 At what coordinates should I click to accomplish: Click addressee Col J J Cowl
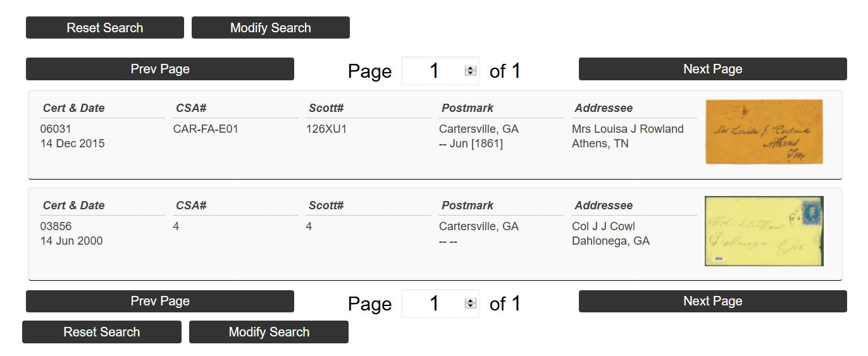coord(604,226)
